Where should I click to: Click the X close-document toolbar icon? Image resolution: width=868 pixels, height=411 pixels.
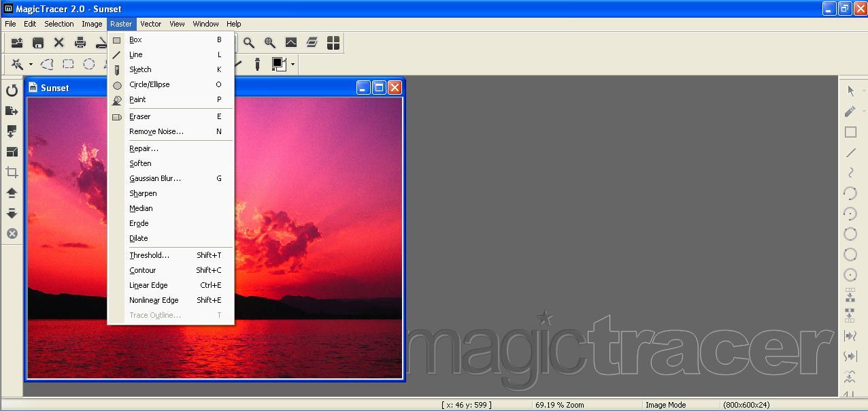click(x=59, y=43)
